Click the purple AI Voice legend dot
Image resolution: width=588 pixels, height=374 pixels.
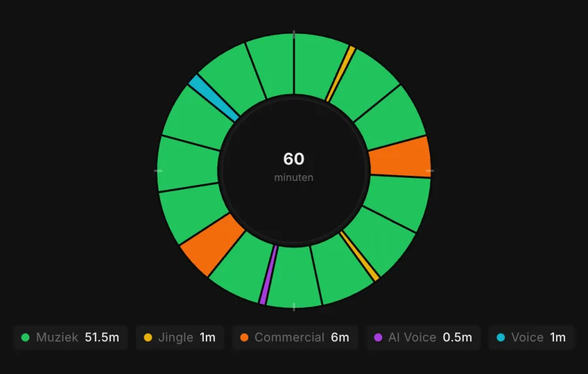378,337
